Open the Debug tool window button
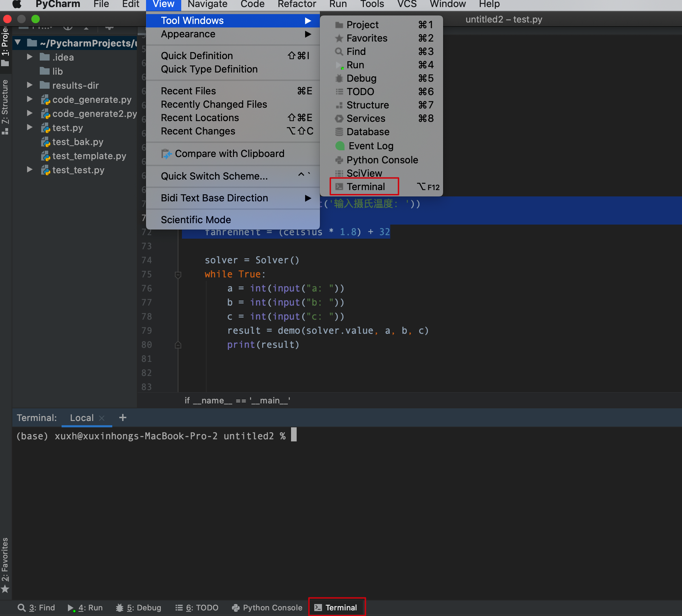Viewport: 682px width, 616px height. click(139, 608)
